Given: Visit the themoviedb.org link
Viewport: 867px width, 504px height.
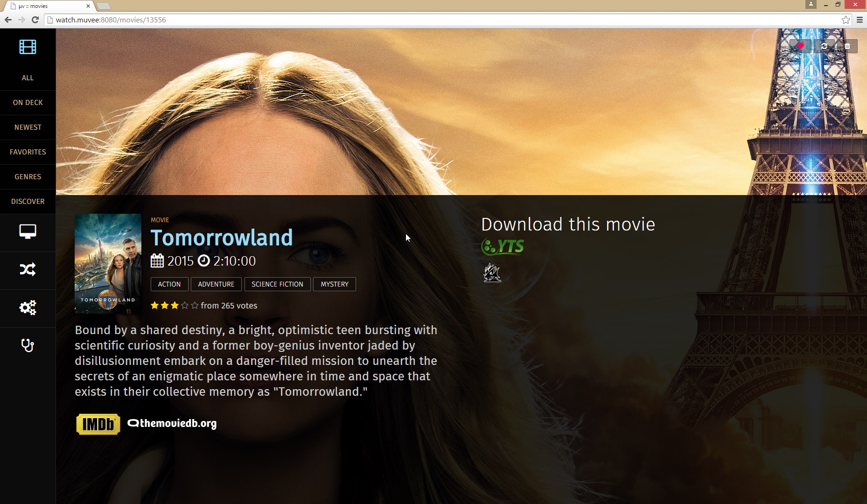Looking at the screenshot, I should [172, 424].
